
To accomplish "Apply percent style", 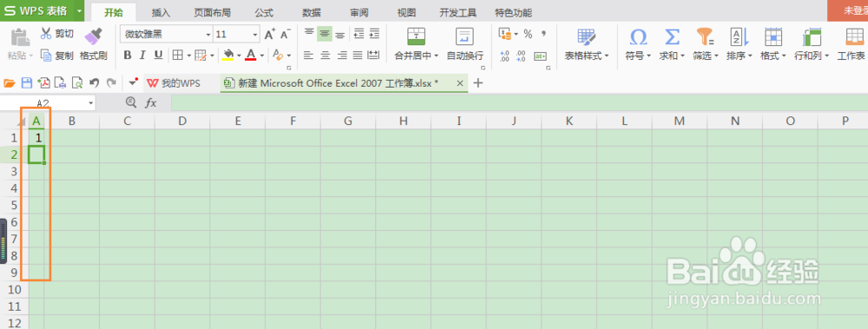I will click(528, 35).
